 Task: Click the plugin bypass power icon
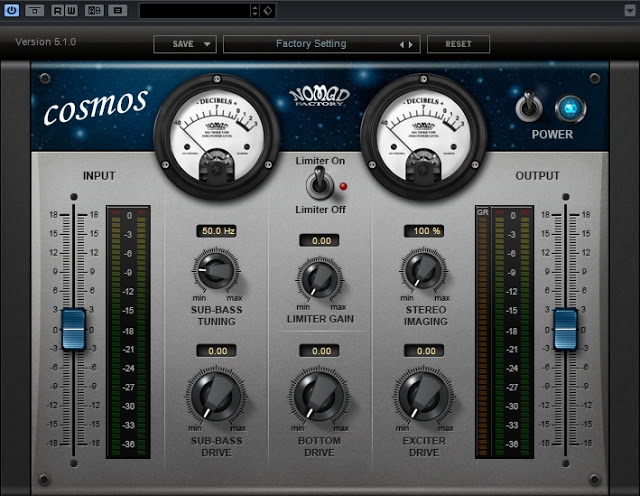(12, 10)
